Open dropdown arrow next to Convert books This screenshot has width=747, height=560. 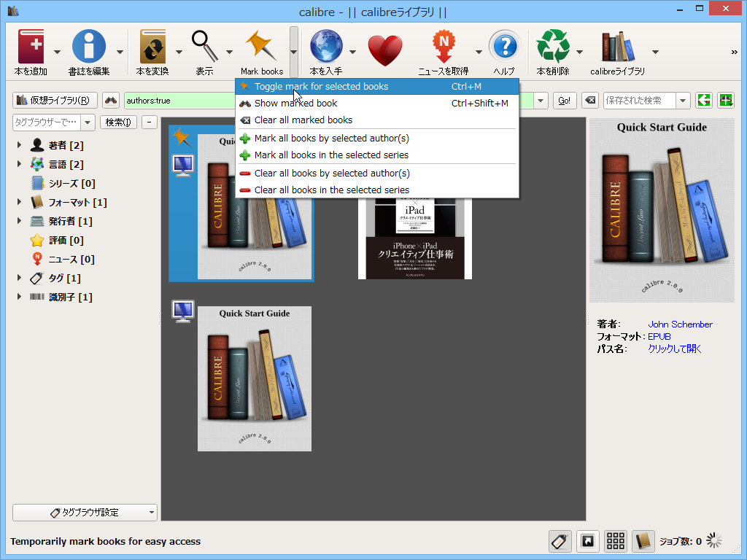pos(179,52)
